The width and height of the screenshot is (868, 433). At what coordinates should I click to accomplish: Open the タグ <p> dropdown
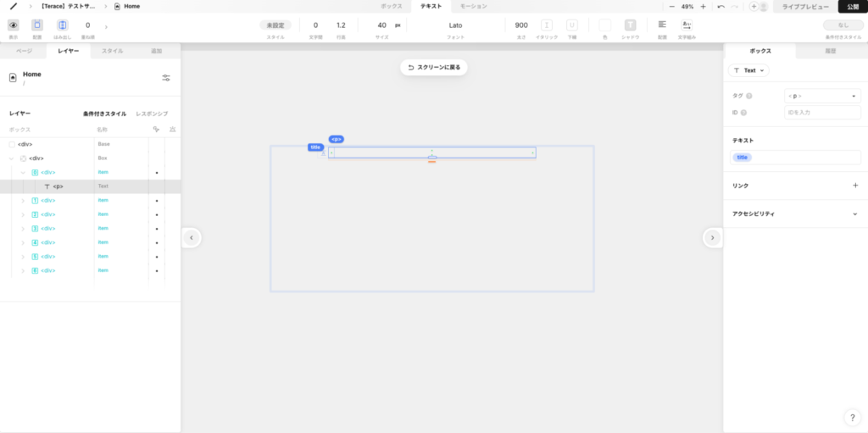(821, 96)
